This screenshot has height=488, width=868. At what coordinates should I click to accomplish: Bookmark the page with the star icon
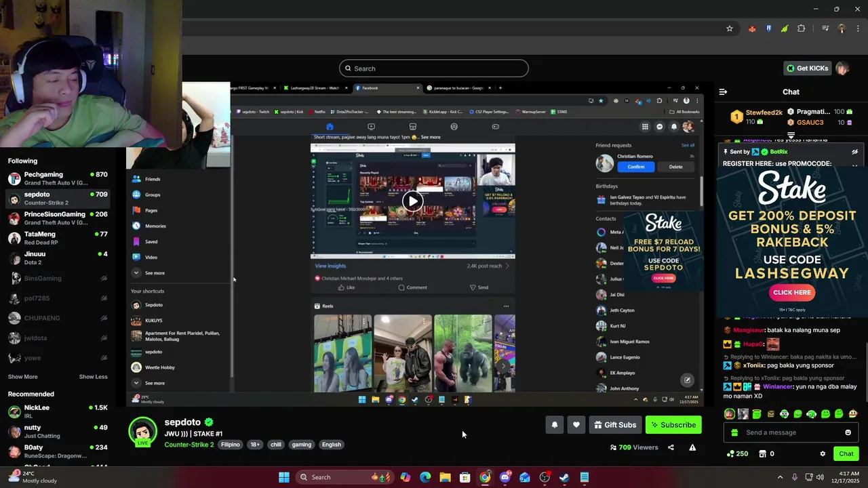point(730,28)
